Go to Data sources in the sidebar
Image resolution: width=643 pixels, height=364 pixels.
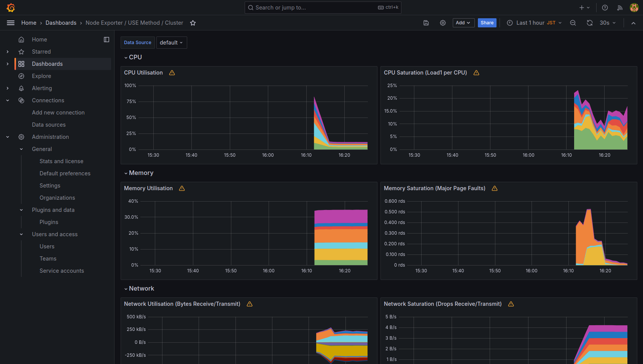[49, 125]
